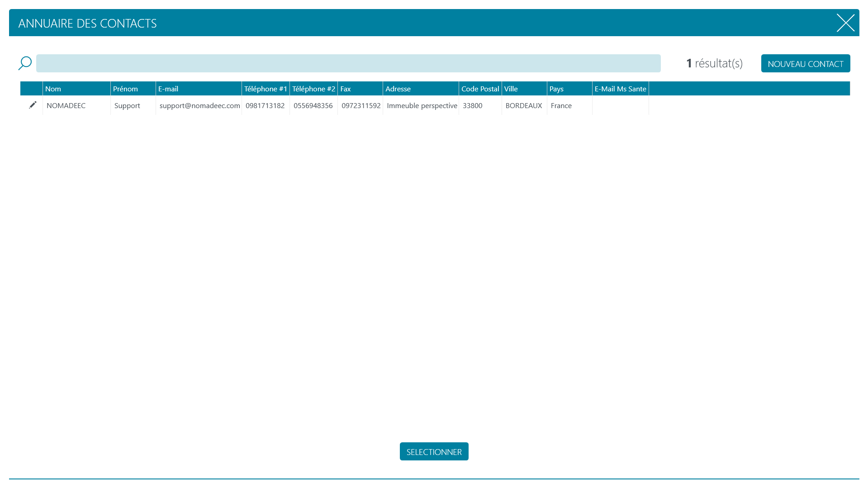The height and width of the screenshot is (488, 868).
Task: Sort by the Code Postal header
Action: tap(480, 89)
